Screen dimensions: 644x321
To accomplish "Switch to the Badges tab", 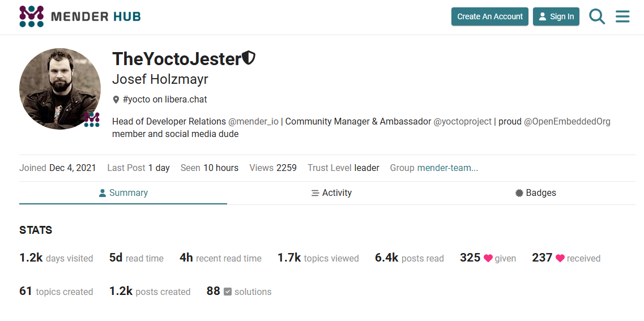I will click(535, 193).
